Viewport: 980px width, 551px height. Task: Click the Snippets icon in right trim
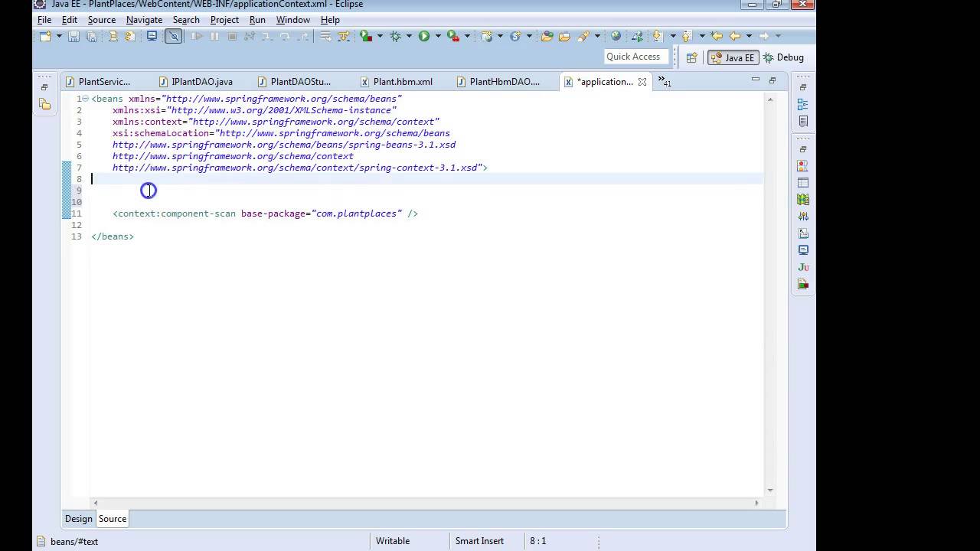(x=802, y=233)
